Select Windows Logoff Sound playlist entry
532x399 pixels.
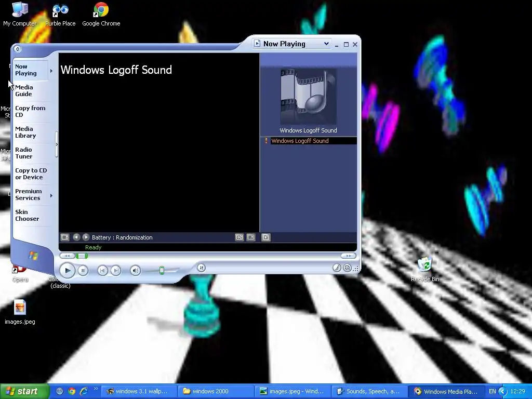click(313, 141)
